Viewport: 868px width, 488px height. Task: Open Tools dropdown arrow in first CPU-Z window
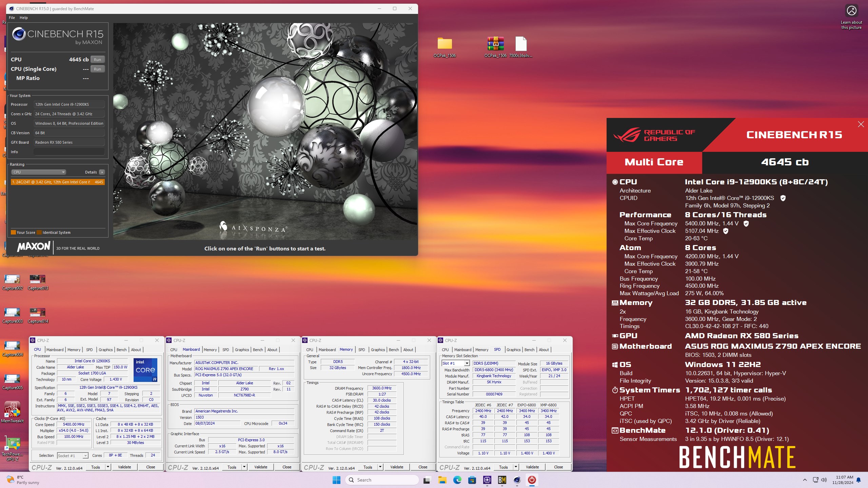click(108, 467)
